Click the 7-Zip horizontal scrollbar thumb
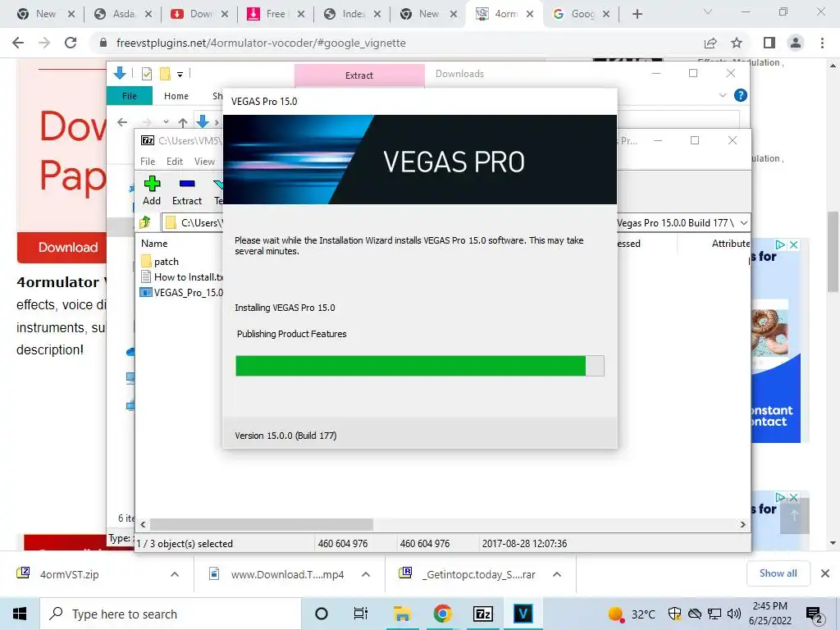This screenshot has width=840, height=630. (x=262, y=524)
